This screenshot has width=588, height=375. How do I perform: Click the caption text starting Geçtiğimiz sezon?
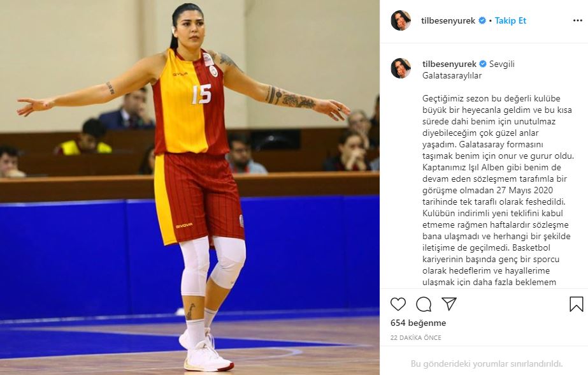point(498,190)
